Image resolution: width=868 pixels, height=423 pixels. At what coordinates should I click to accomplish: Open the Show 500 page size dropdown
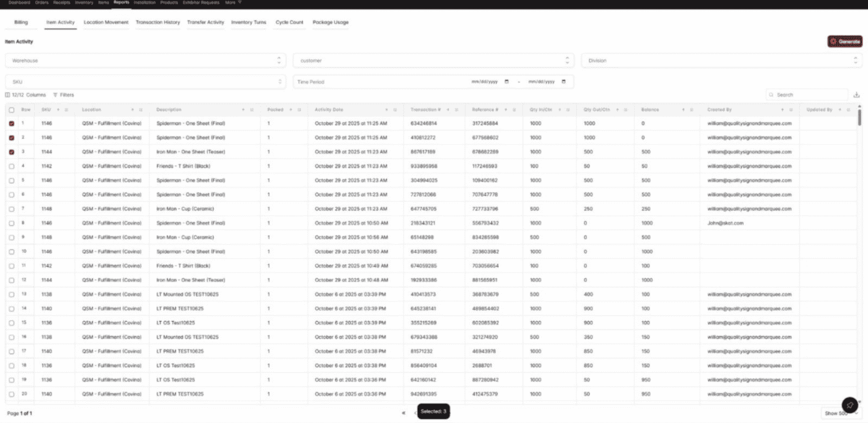[x=841, y=413]
